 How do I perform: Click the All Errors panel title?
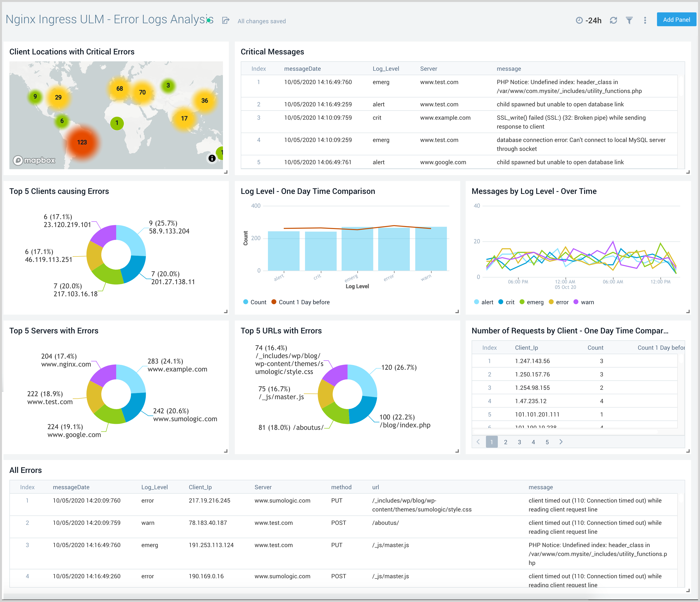pyautogui.click(x=26, y=470)
